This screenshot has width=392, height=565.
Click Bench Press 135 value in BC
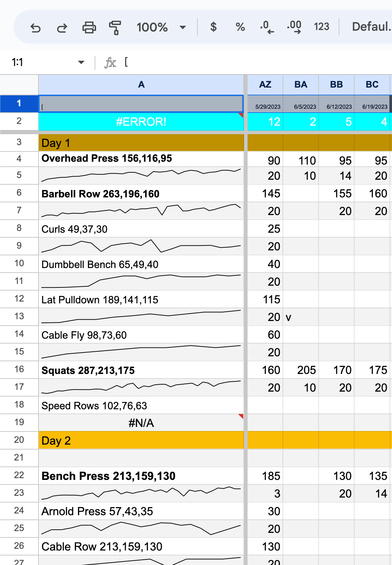[x=372, y=476]
